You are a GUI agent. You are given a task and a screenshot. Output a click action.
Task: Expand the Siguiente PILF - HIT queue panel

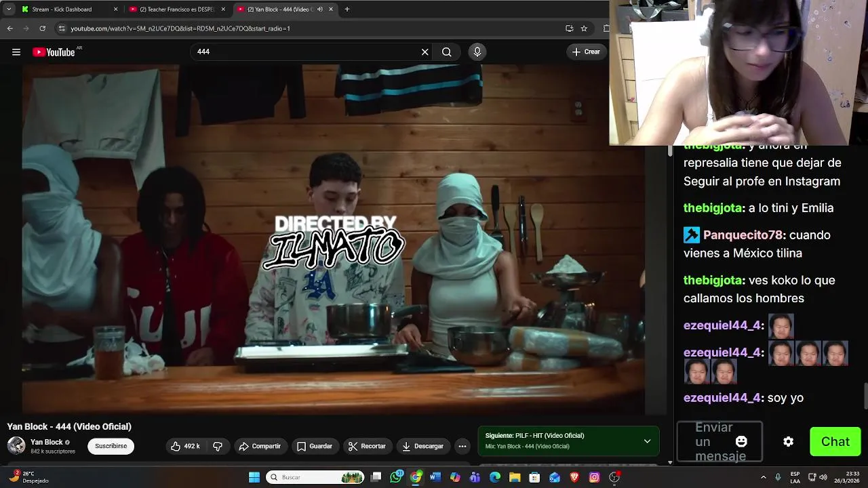pyautogui.click(x=647, y=441)
